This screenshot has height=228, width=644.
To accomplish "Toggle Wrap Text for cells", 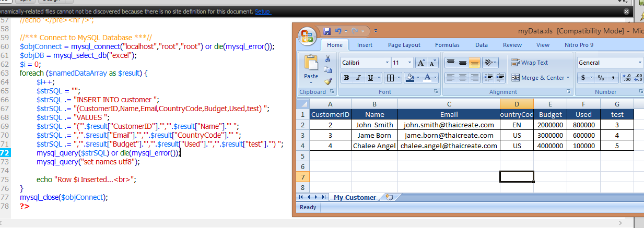I will pyautogui.click(x=530, y=63).
